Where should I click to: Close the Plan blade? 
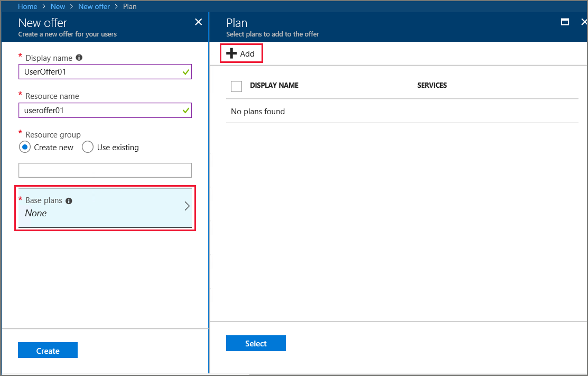583,22
